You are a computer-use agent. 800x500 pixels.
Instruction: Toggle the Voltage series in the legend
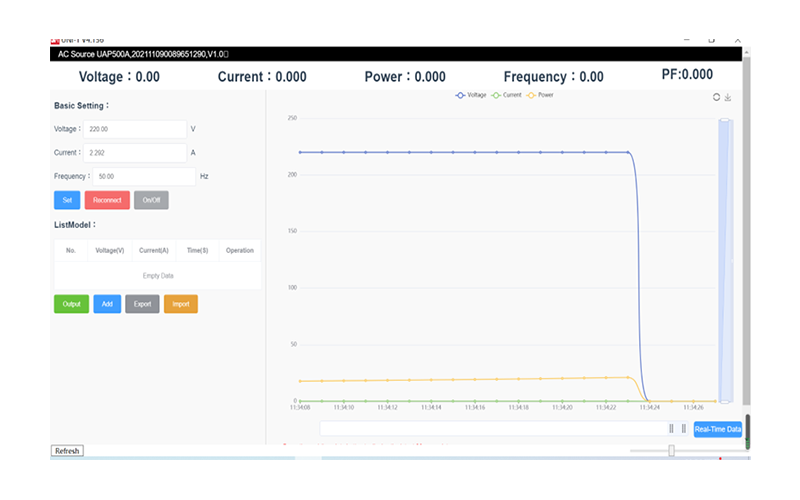(x=470, y=95)
